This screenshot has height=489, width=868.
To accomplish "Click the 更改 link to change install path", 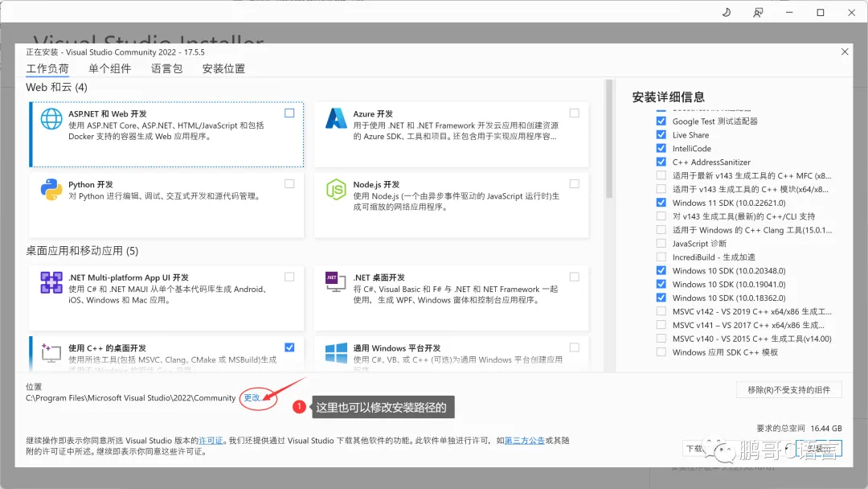I will coord(252,397).
